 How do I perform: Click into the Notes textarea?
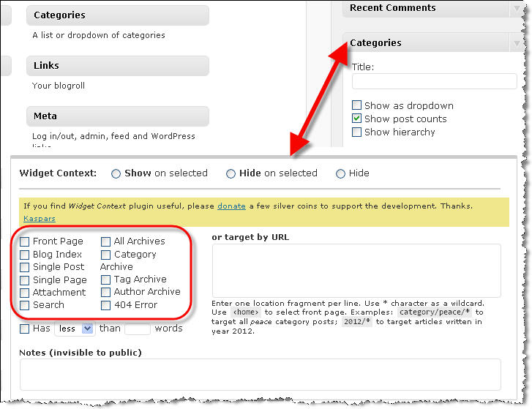[x=261, y=375]
